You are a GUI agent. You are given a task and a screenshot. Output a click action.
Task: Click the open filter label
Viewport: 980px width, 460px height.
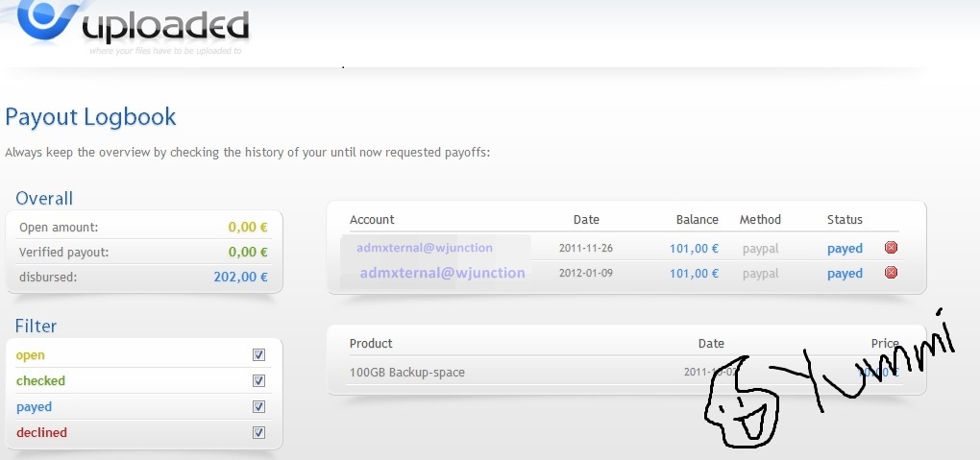(31, 355)
